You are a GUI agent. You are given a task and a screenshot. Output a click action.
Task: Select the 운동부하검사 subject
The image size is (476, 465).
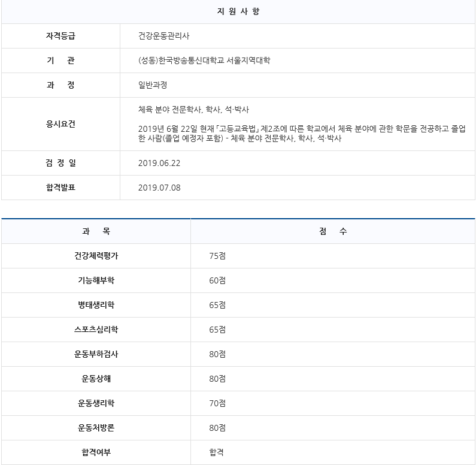pos(96,354)
